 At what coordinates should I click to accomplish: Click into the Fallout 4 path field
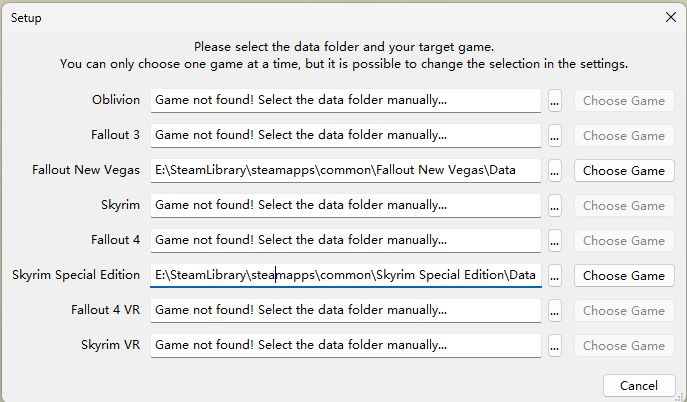tap(345, 240)
